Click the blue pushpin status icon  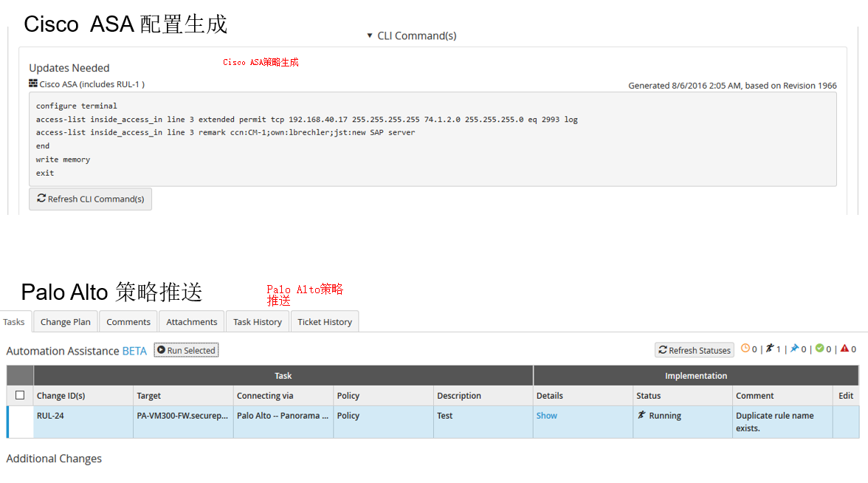[794, 349]
